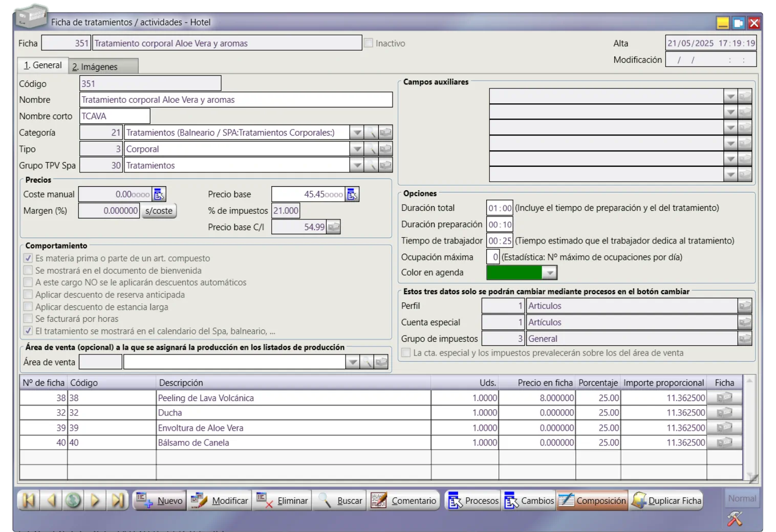Viewport: 776px width, 532px height.
Task: Click the green refresh globe icon
Action: tap(73, 500)
